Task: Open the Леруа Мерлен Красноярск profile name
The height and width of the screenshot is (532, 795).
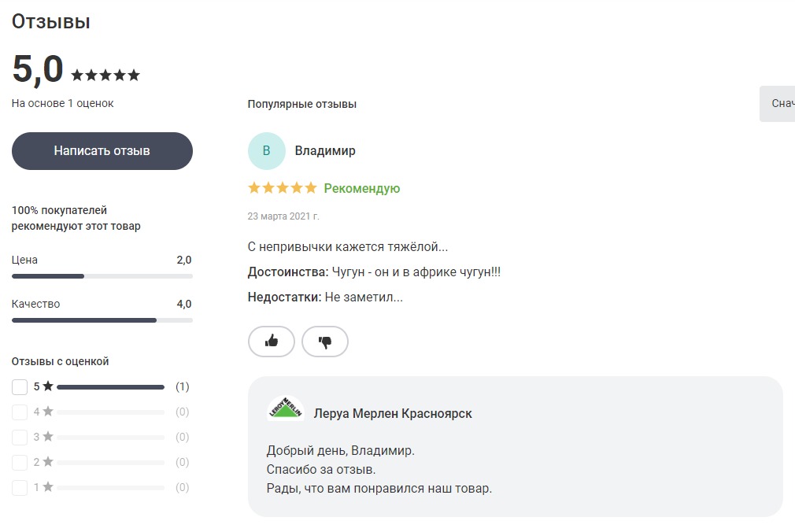Action: (x=393, y=413)
